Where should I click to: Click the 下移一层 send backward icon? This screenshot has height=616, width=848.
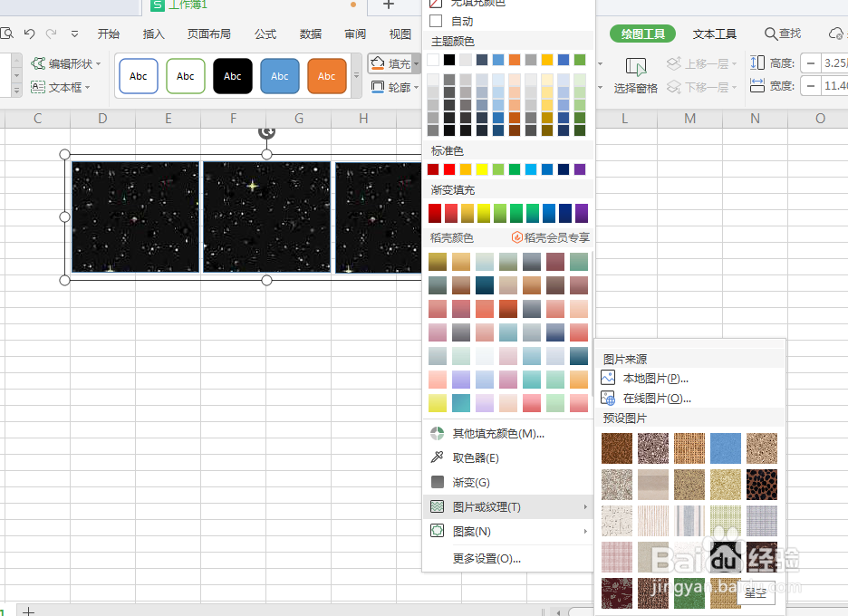click(x=674, y=87)
